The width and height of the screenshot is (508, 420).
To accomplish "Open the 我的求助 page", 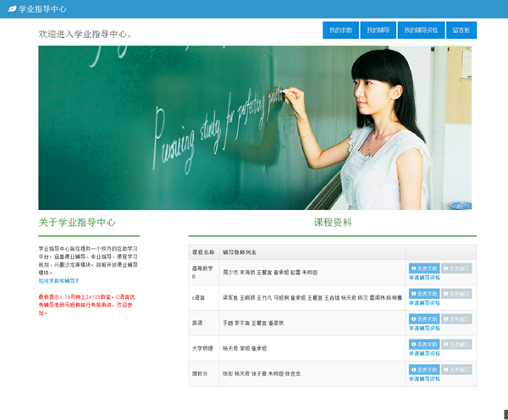I will pyautogui.click(x=340, y=30).
